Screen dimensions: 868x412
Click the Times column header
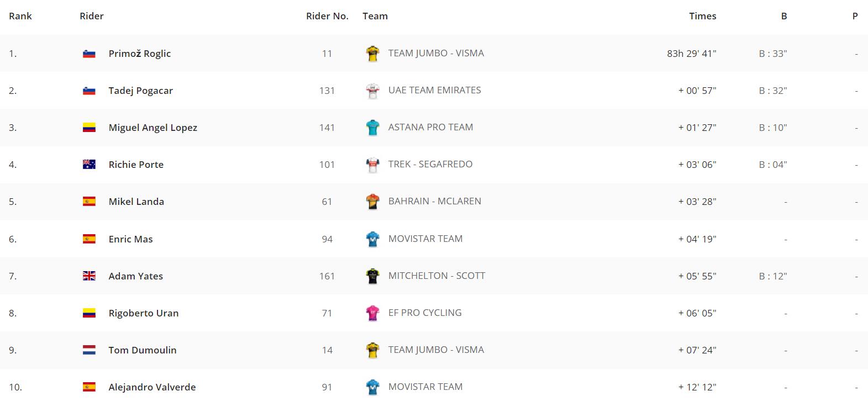tap(702, 16)
